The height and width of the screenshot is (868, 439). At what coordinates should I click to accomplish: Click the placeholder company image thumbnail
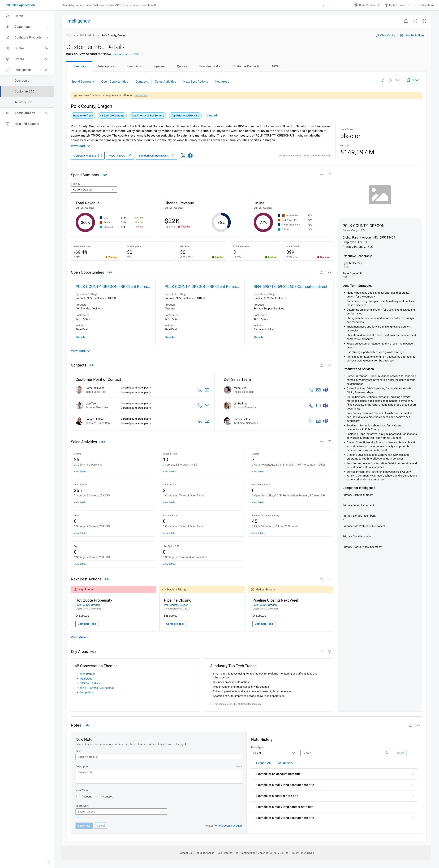click(x=380, y=195)
